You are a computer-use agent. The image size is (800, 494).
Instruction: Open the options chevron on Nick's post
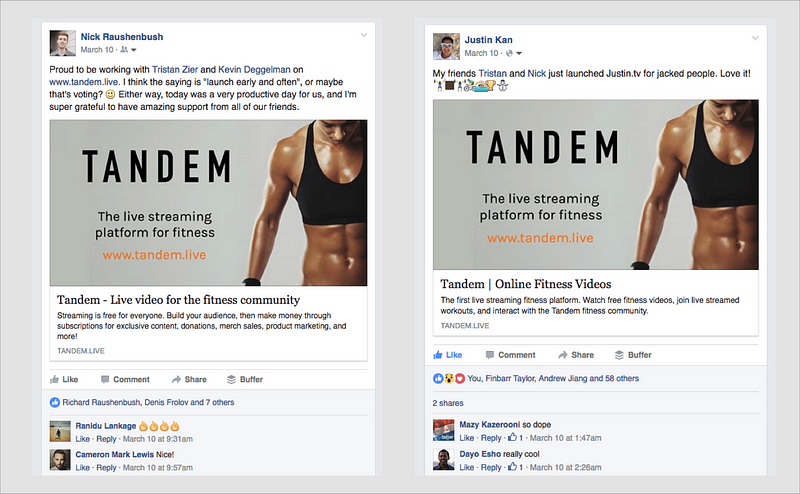coord(364,35)
